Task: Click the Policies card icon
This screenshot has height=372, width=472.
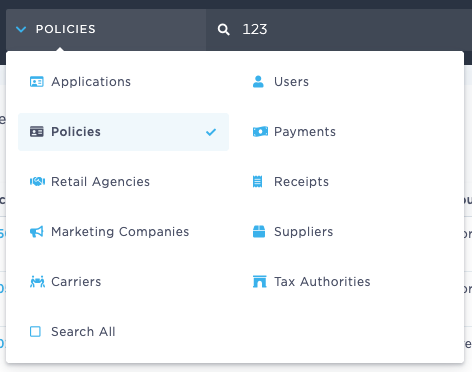Action: pyautogui.click(x=36, y=132)
